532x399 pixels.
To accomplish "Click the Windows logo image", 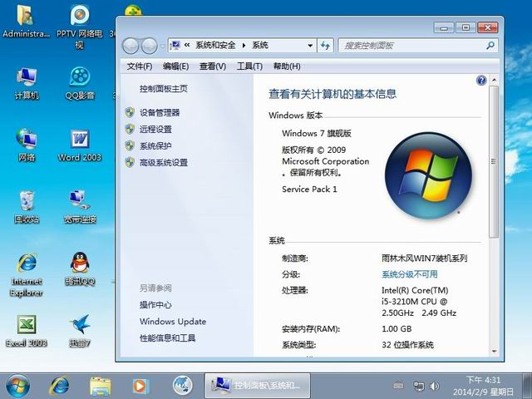I will pyautogui.click(x=428, y=175).
